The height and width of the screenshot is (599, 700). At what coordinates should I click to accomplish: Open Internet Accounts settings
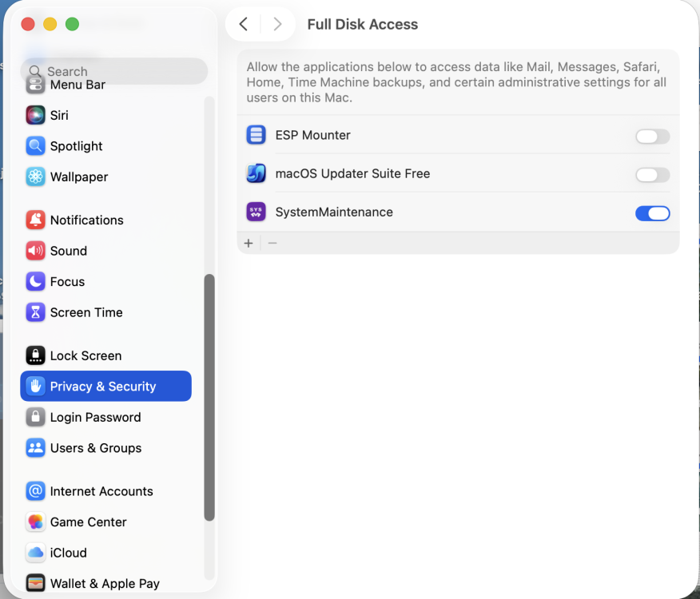105,491
